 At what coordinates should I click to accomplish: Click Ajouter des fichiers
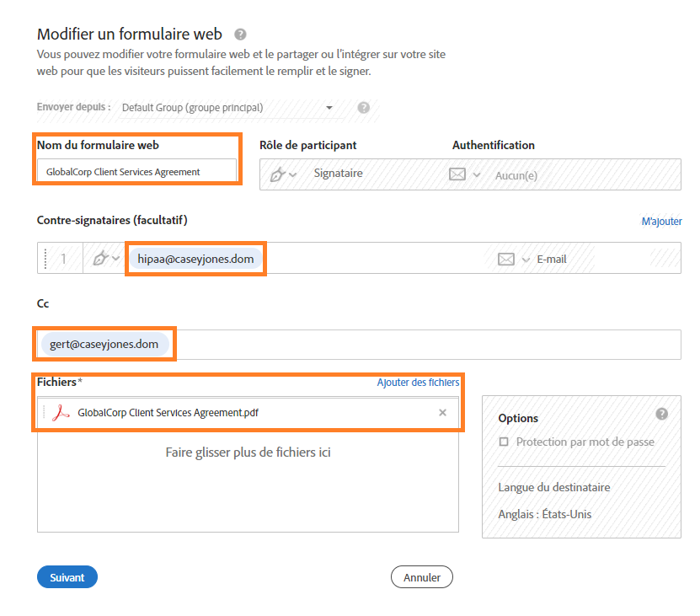(418, 382)
